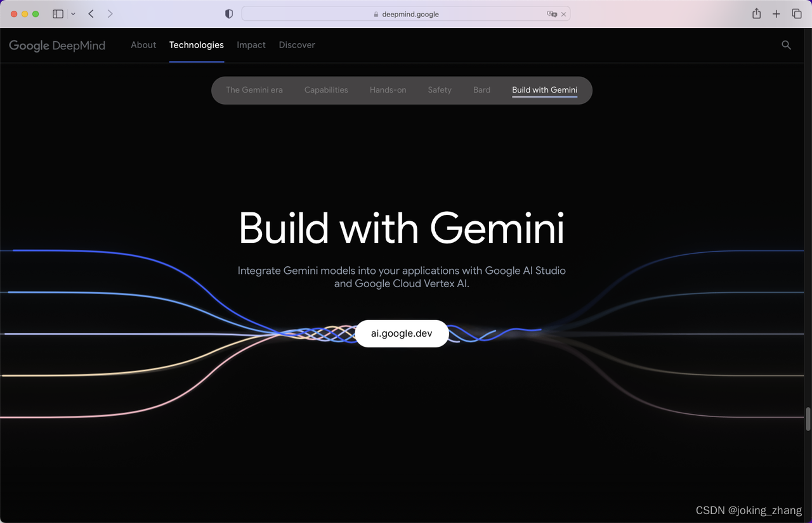Screen dimensions: 812x523
Task: Click the page vertical scrollbar thumb
Action: [808, 419]
